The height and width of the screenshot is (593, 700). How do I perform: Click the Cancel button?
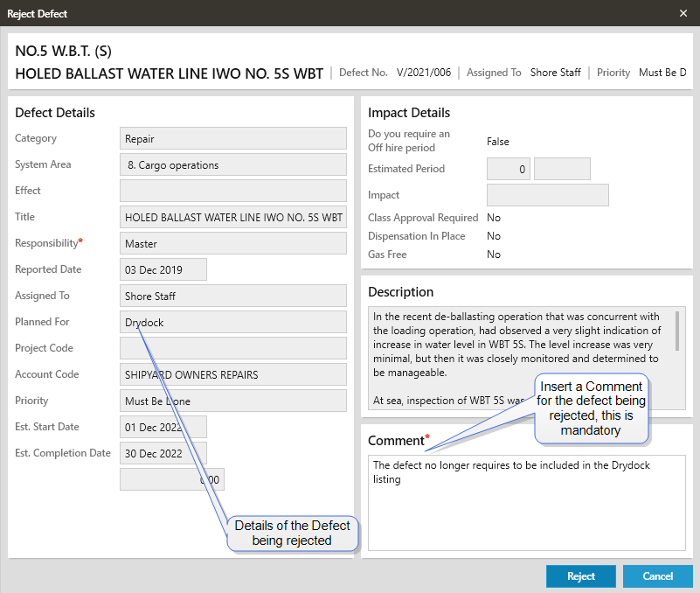tap(657, 576)
